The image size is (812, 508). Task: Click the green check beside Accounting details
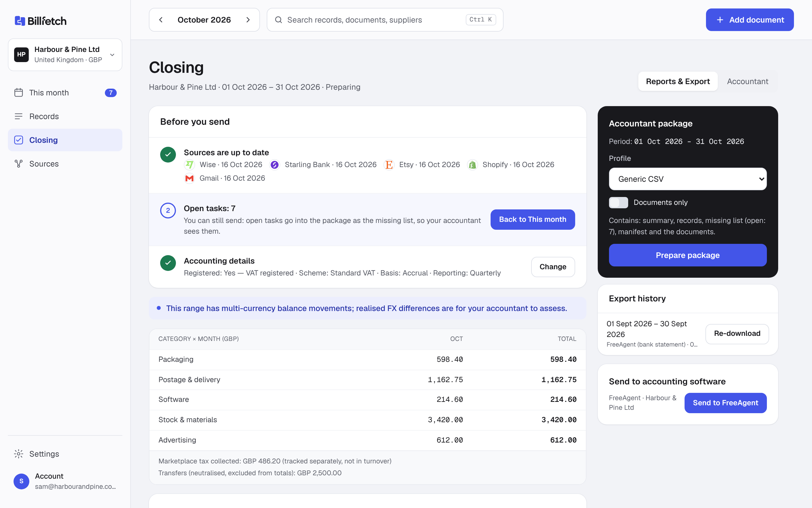point(168,263)
